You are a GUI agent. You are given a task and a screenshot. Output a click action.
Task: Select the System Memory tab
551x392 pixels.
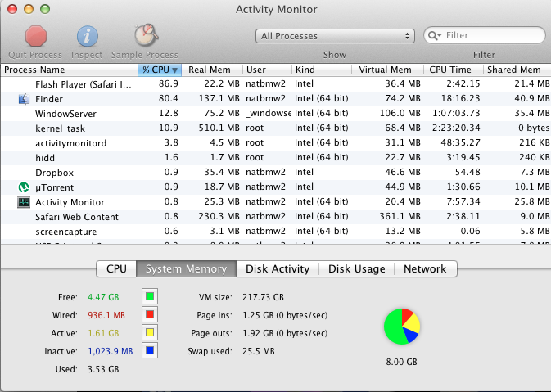[186, 268]
